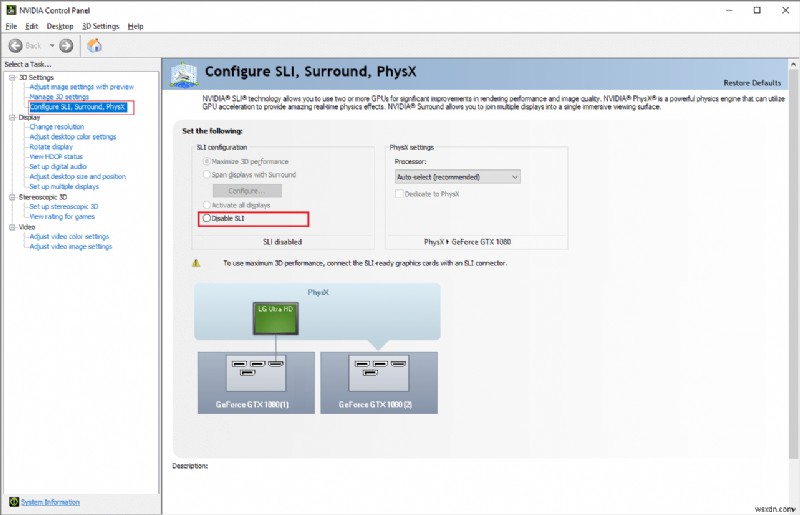Collapse the Display tree node
Viewport: 800px width, 515px height.
click(12, 117)
